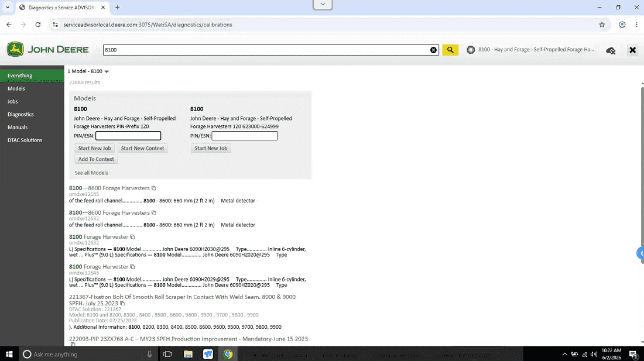
Task: Click the black X close icon in header
Action: [632, 50]
